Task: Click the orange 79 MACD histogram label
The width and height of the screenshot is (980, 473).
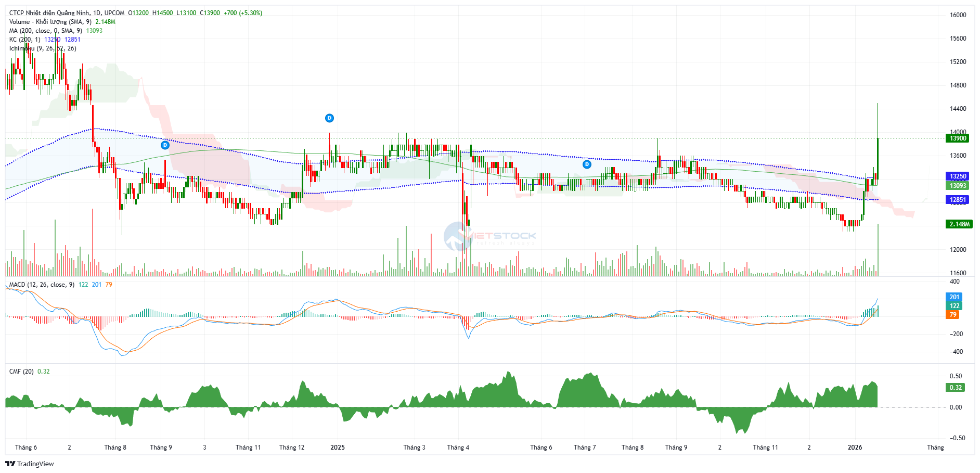Action: [953, 315]
